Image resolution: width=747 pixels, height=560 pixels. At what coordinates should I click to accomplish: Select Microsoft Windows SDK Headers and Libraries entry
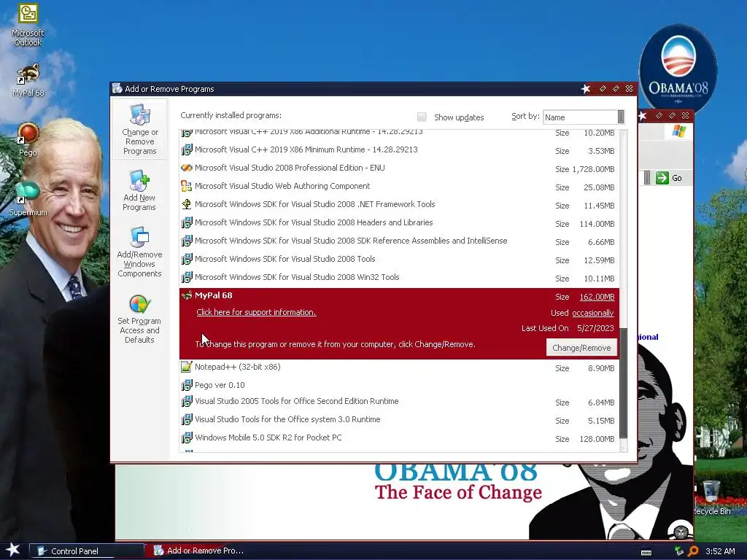tap(314, 222)
